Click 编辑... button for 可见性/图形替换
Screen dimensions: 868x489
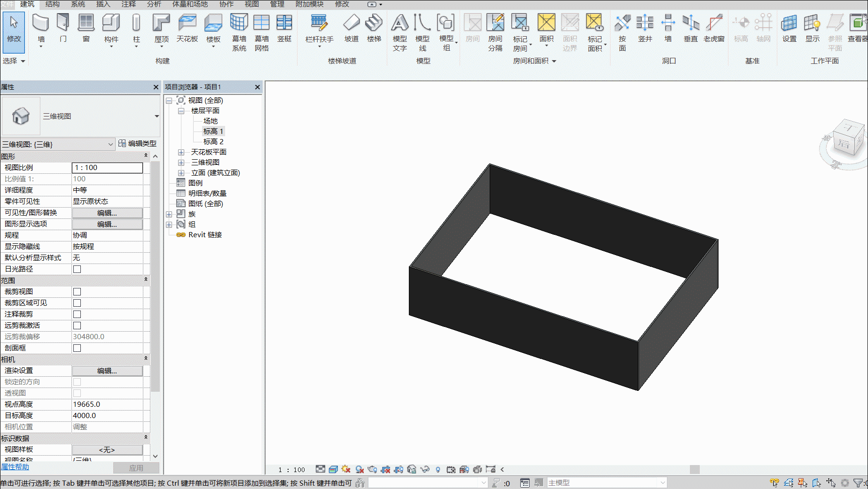[107, 213]
